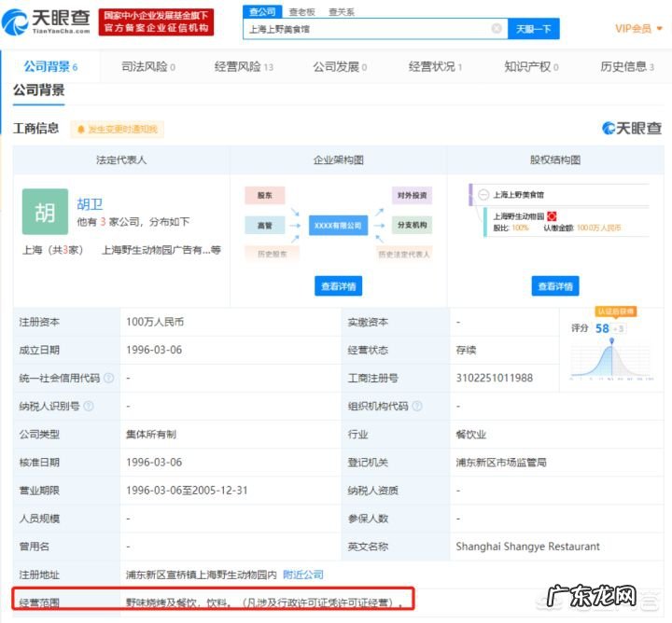Screen dimensions: 672x623
Task: Click the 历史股东 node in structure chart
Action: (x=272, y=254)
